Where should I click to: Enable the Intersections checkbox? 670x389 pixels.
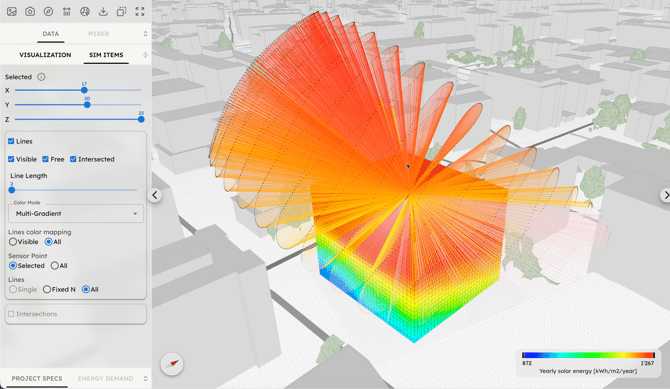click(x=11, y=314)
